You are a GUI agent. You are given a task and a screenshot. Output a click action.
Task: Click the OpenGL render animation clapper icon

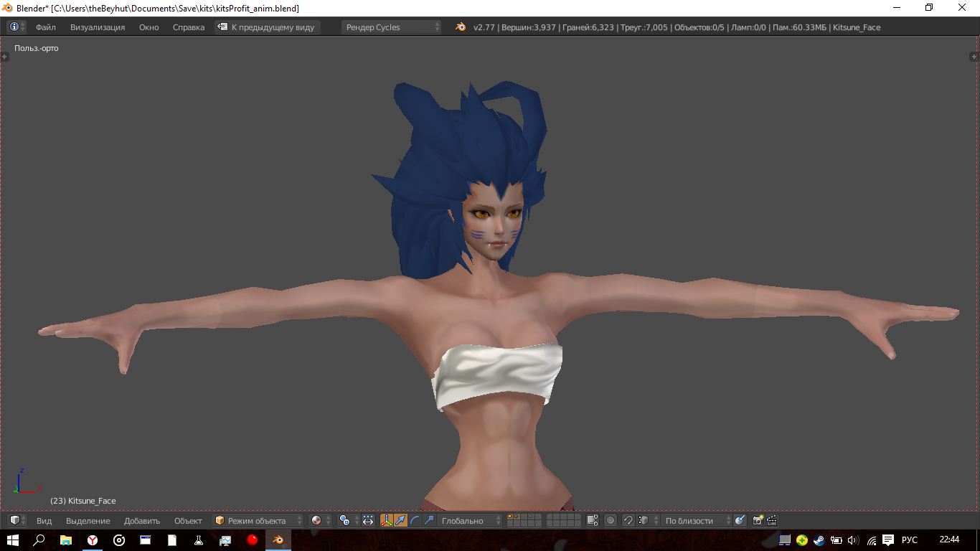pyautogui.click(x=772, y=521)
